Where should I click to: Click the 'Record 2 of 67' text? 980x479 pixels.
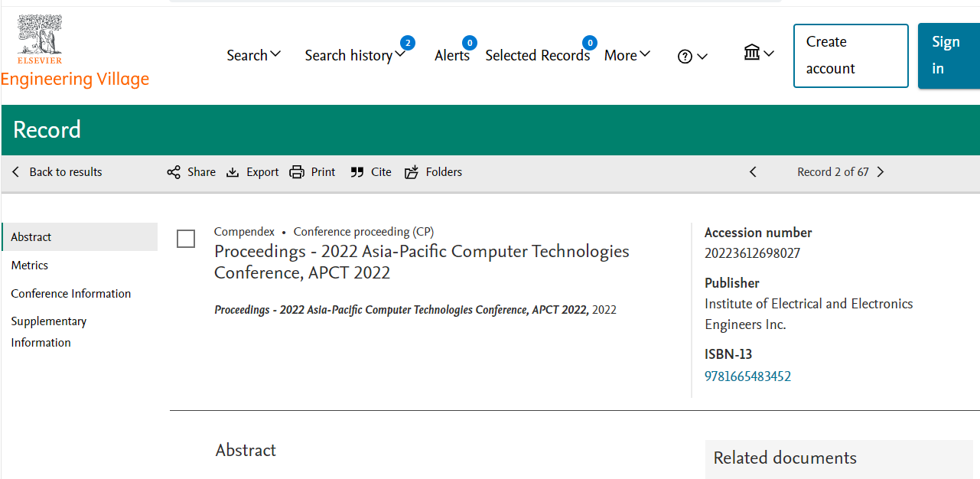tap(833, 172)
